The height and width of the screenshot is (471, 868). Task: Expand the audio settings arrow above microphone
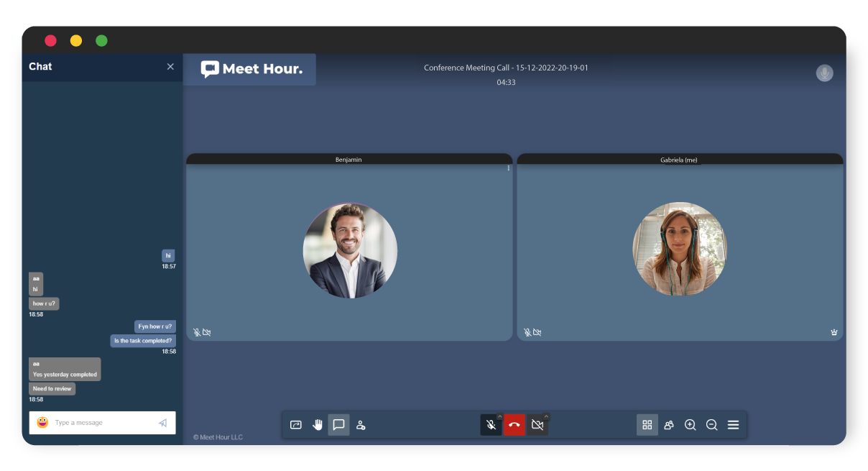click(500, 416)
